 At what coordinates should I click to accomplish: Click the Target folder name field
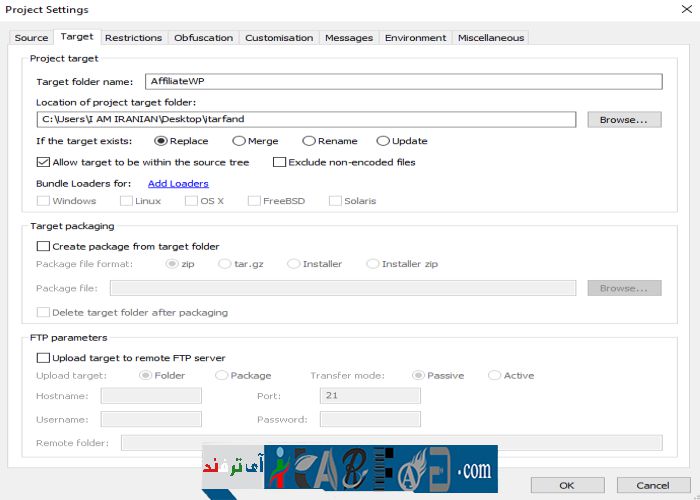[x=403, y=82]
